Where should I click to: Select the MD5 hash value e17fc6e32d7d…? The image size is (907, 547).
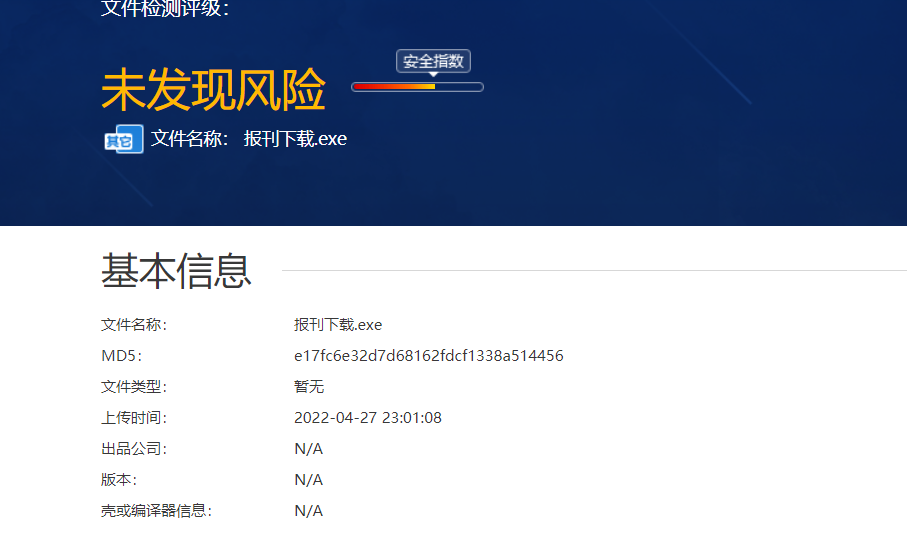(x=428, y=356)
